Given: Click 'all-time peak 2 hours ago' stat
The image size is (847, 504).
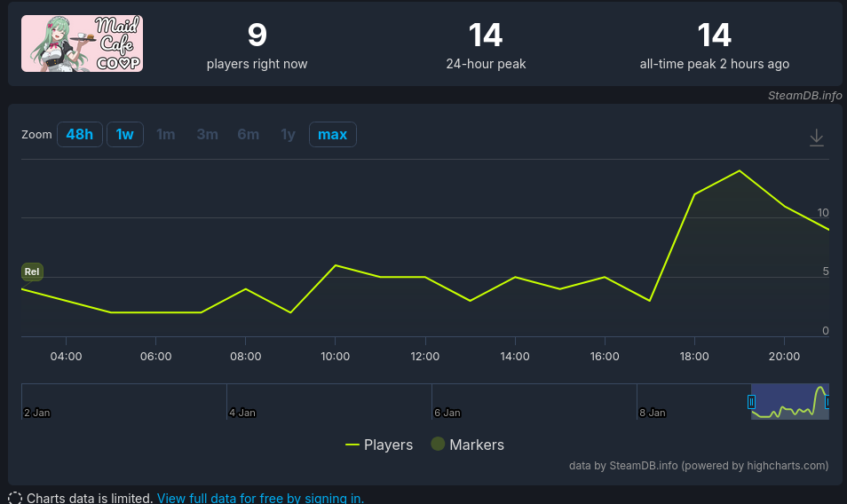Looking at the screenshot, I should coord(714,46).
